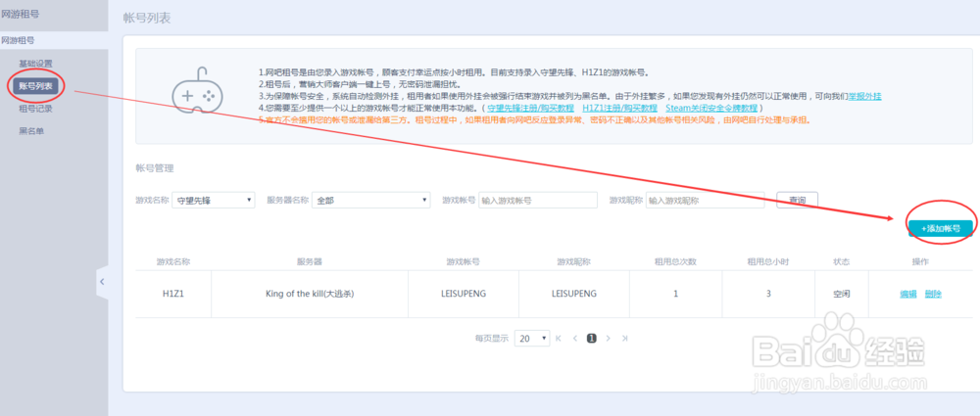Click the gamepad illustration icon
The width and height of the screenshot is (980, 416).
pyautogui.click(x=198, y=91)
